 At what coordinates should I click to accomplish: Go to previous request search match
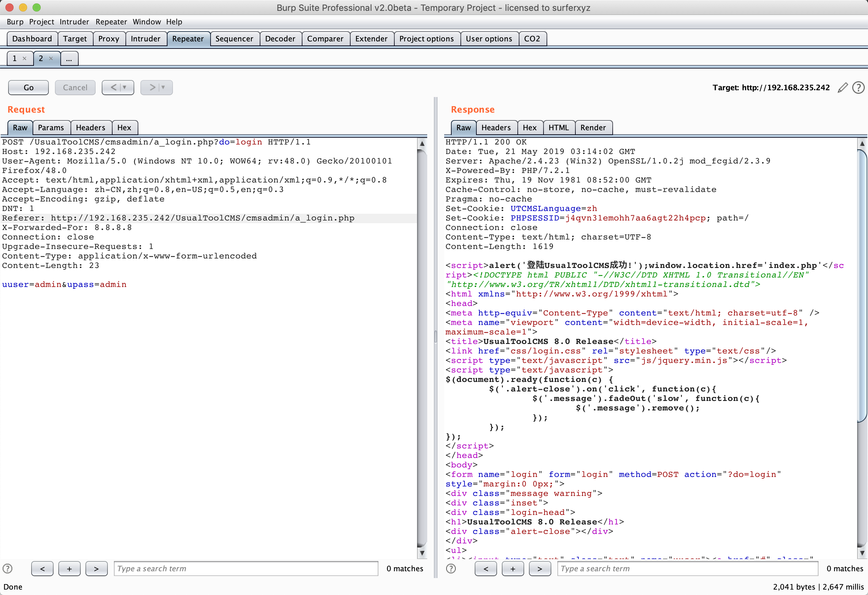coord(42,569)
